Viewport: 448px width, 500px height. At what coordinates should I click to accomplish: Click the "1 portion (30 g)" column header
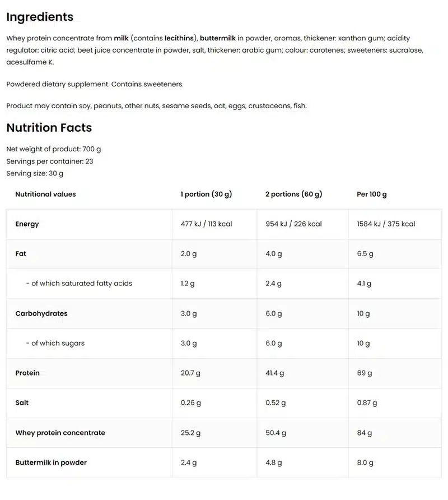pos(206,194)
